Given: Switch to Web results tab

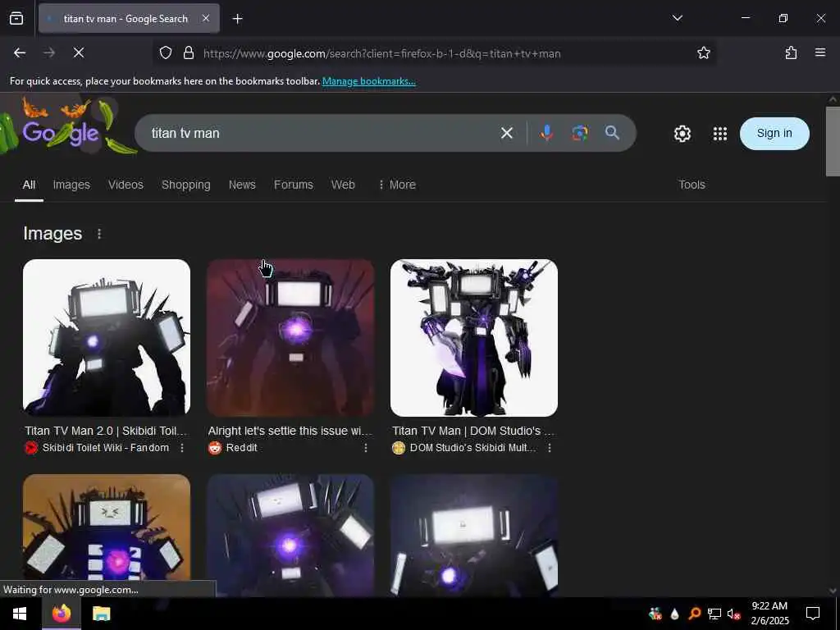Looking at the screenshot, I should coord(343,185).
